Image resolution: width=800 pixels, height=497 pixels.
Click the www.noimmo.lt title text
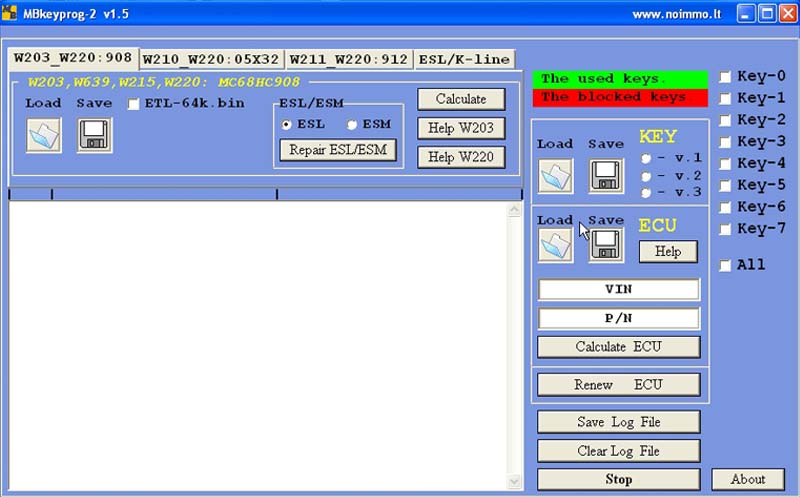coord(677,14)
